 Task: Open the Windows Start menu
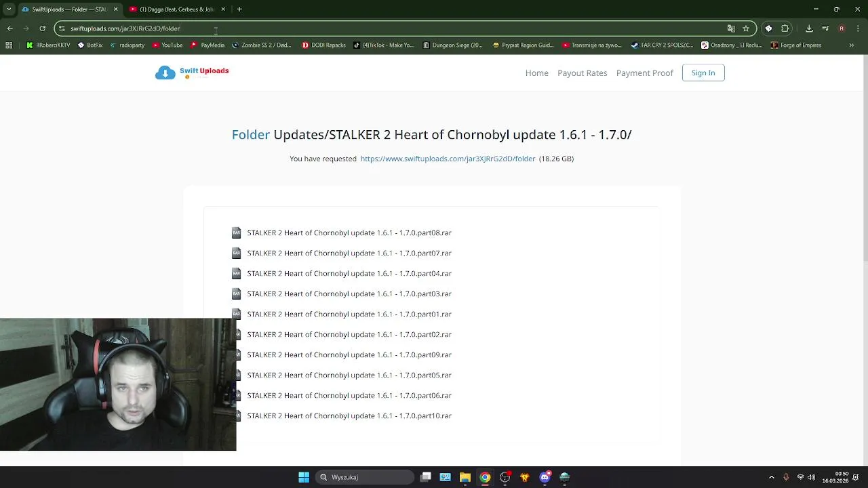(304, 477)
